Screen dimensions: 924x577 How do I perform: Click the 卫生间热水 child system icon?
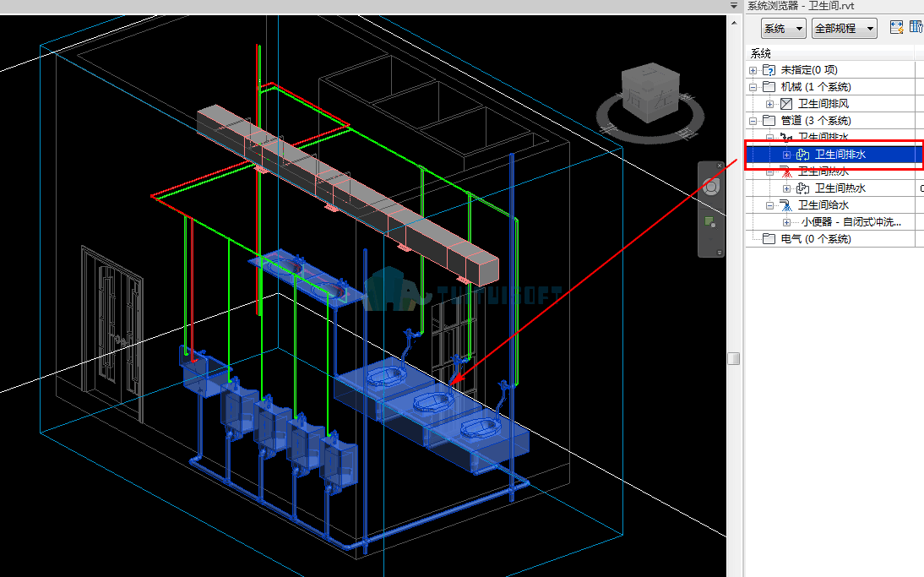[x=802, y=188]
